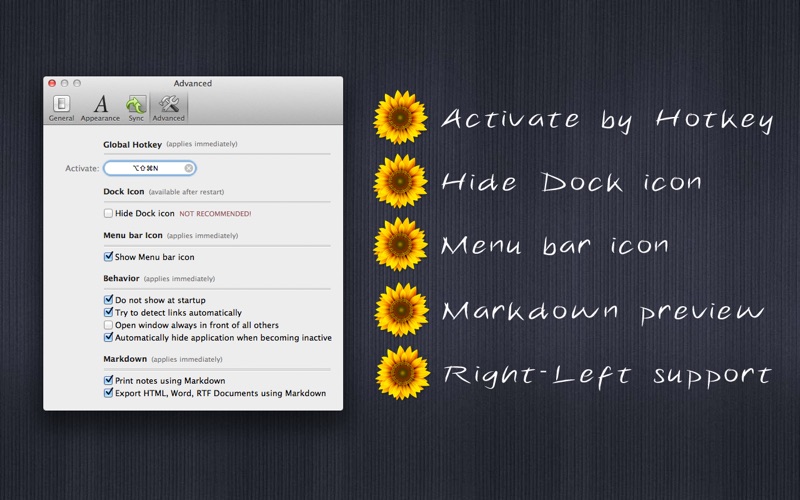Screen dimensions: 800x500
Task: Uncheck Show Menu bar icon
Action: coord(108,257)
